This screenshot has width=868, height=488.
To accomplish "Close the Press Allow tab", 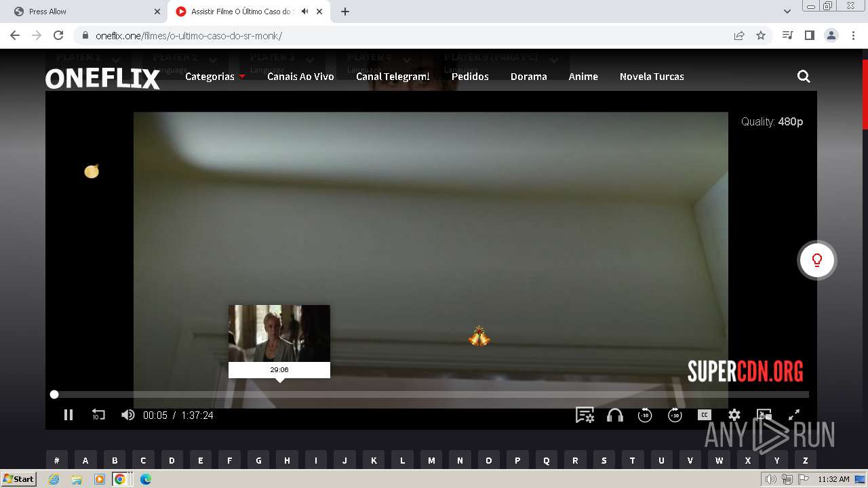I will coord(157,12).
